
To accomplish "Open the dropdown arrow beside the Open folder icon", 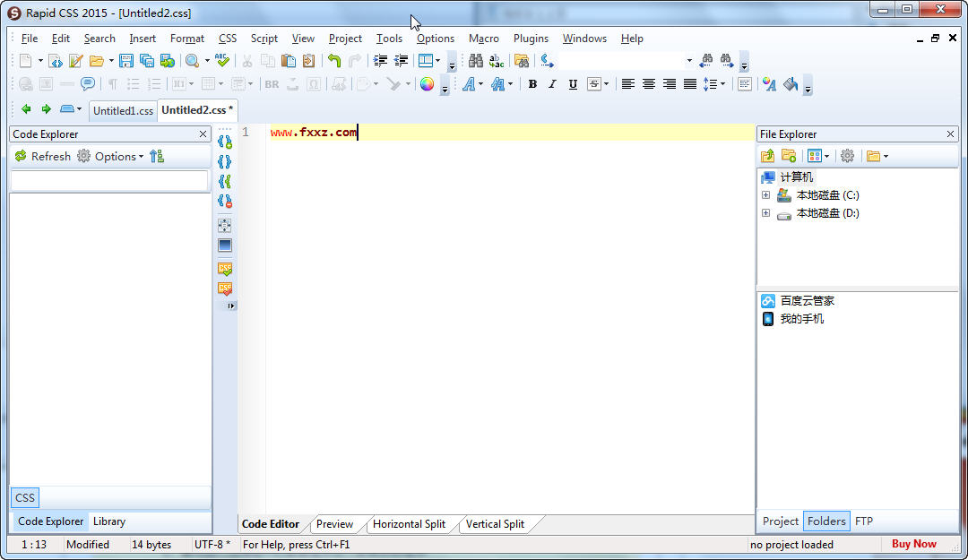I will (111, 61).
